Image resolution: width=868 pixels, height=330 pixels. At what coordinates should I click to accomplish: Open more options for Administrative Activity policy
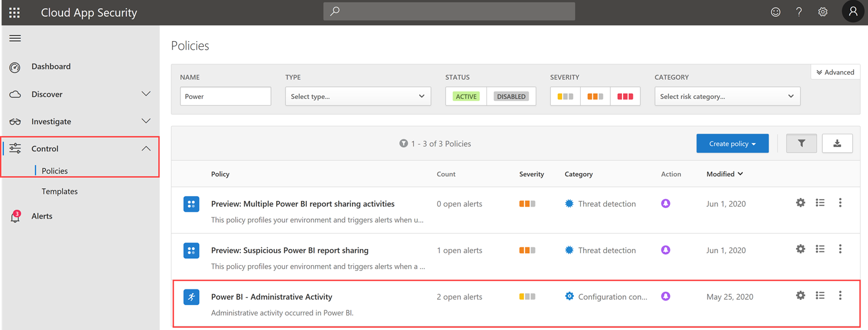(x=840, y=295)
